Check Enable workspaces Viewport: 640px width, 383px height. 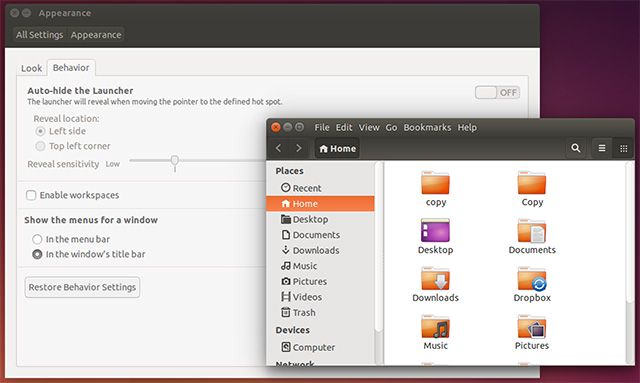click(31, 195)
